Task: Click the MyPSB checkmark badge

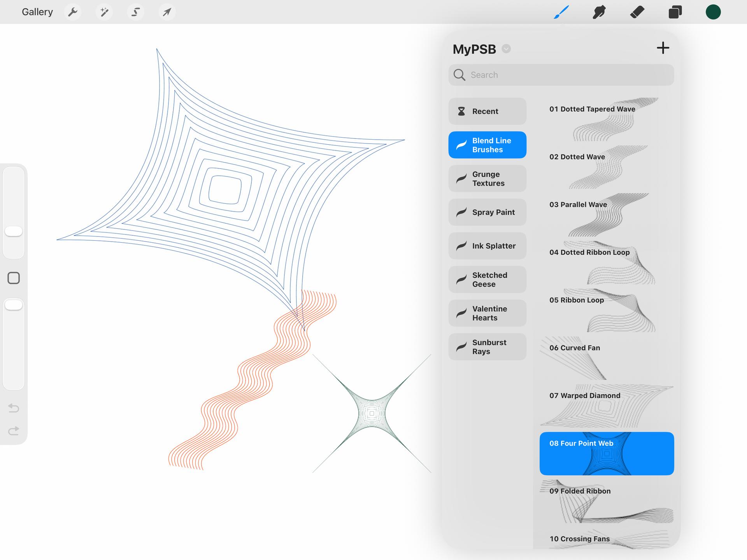Action: [506, 49]
